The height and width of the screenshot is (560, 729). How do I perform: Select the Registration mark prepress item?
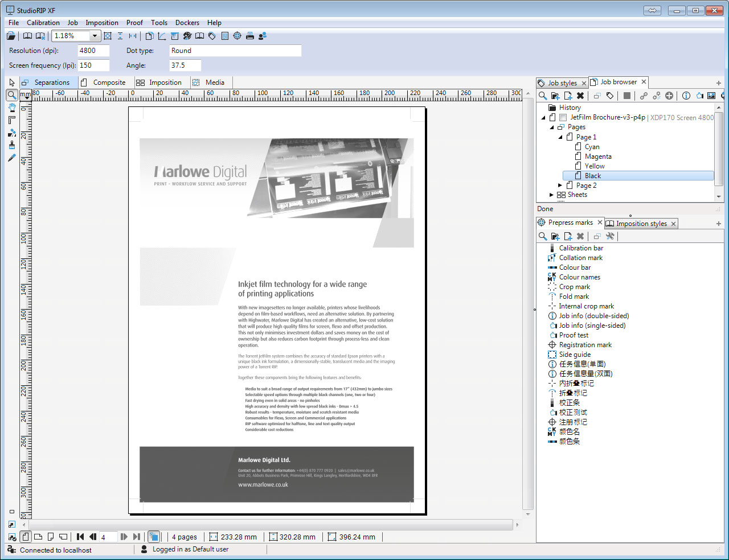click(585, 345)
